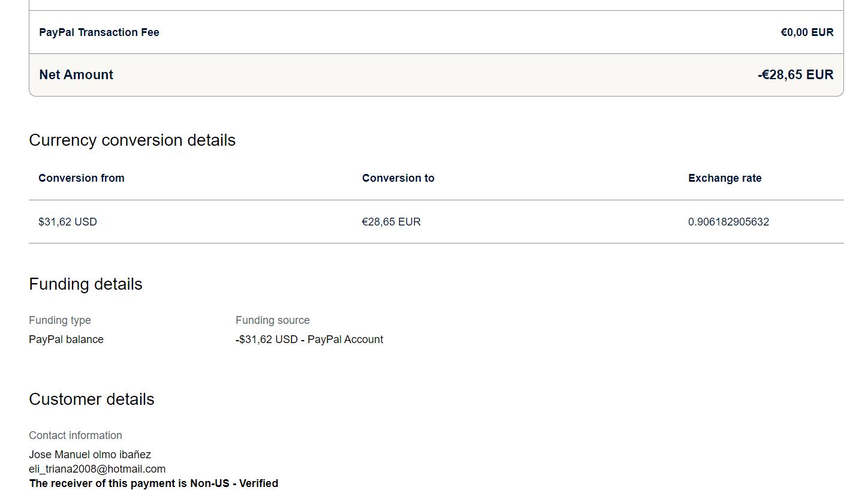Click the Net Amount row label
The width and height of the screenshot is (868, 499).
(x=76, y=75)
